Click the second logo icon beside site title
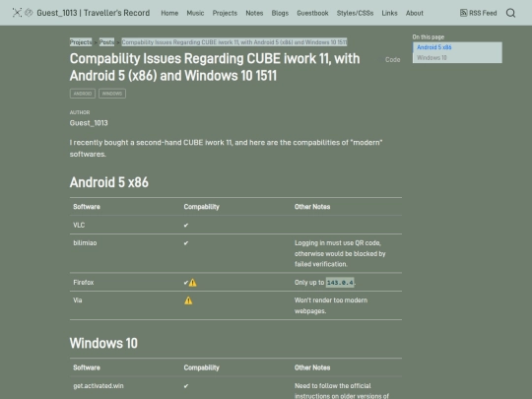Image resolution: width=532 pixels, height=399 pixels. (x=29, y=13)
